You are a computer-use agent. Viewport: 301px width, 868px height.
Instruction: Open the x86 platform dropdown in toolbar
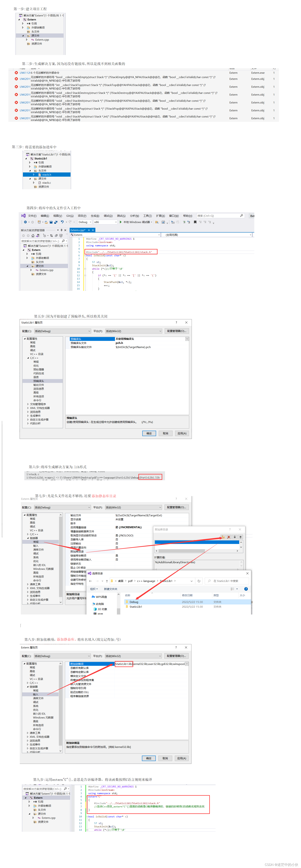pyautogui.click(x=105, y=222)
